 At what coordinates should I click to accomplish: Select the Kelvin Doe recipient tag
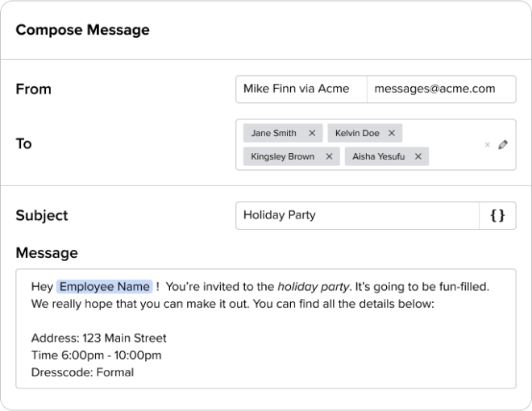[357, 133]
